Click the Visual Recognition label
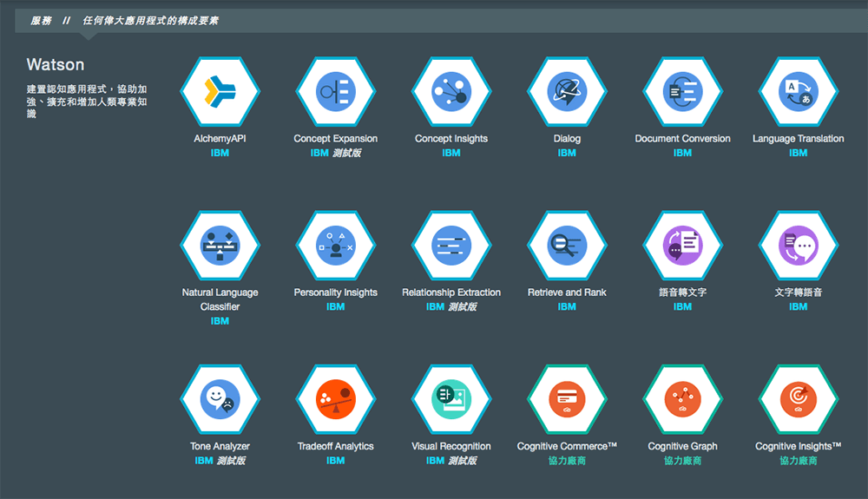 [x=451, y=446]
